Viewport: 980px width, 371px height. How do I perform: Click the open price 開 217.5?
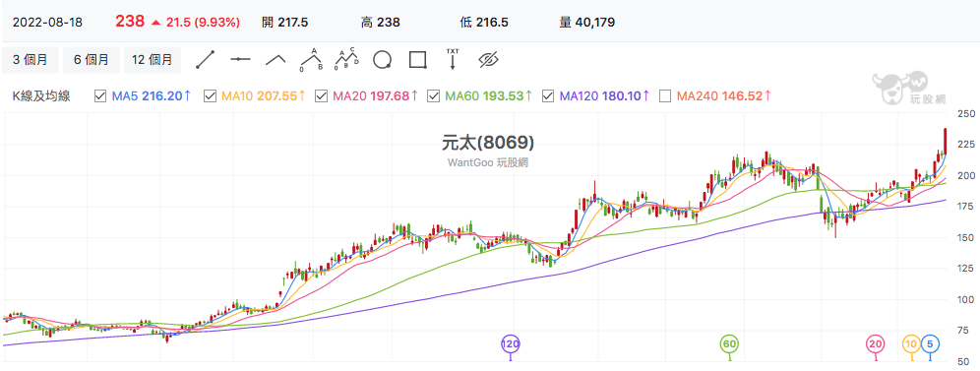284,23
